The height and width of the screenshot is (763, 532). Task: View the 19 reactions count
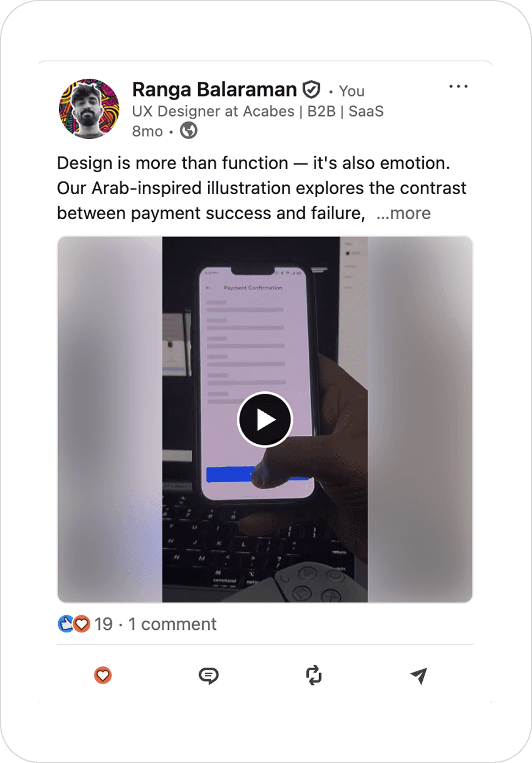104,624
